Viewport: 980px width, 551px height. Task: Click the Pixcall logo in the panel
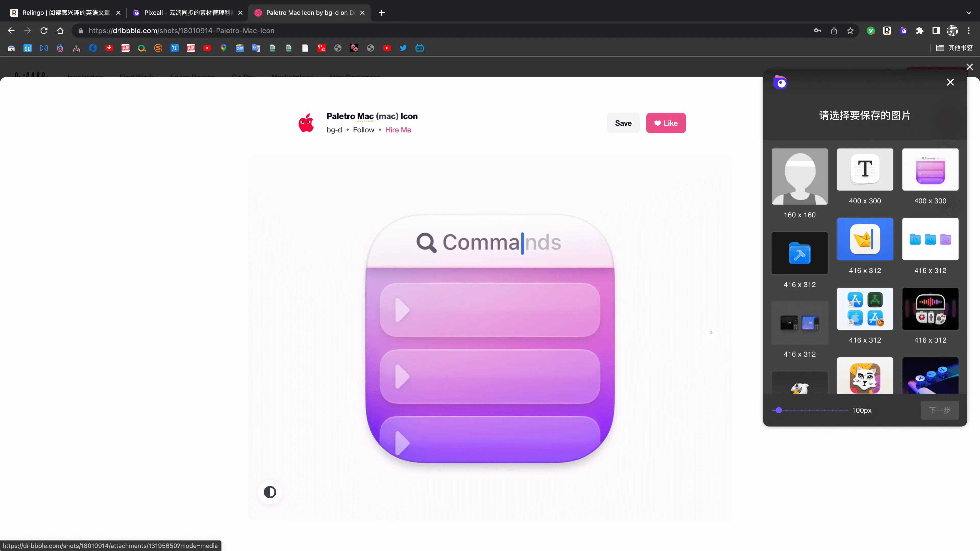(x=780, y=82)
